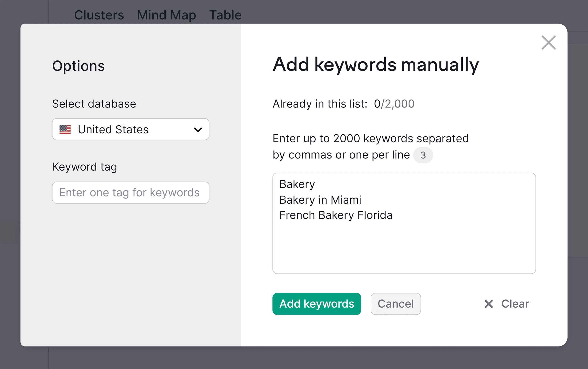The width and height of the screenshot is (588, 369).
Task: Switch to the Mind Map tab
Action: point(166,15)
